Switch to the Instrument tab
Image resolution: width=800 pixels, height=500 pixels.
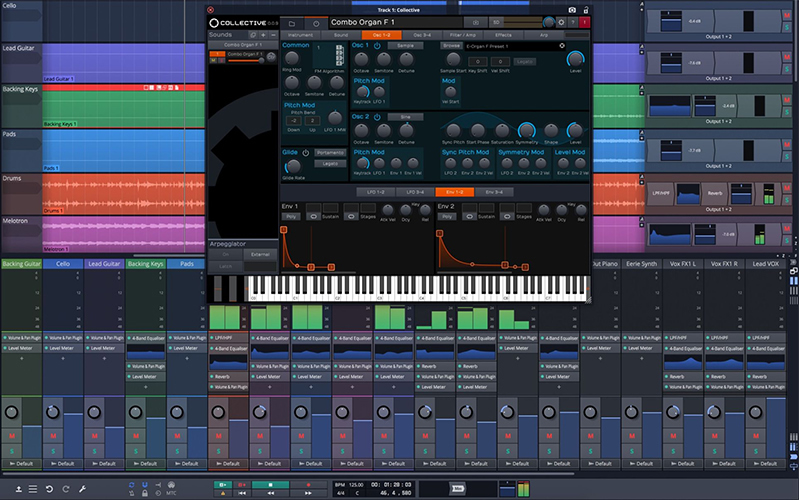pyautogui.click(x=301, y=35)
